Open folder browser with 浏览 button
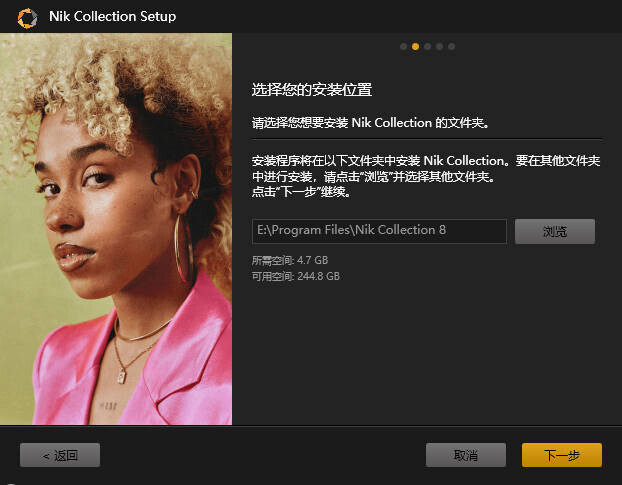Screen dimensions: 622x485 (x=555, y=231)
